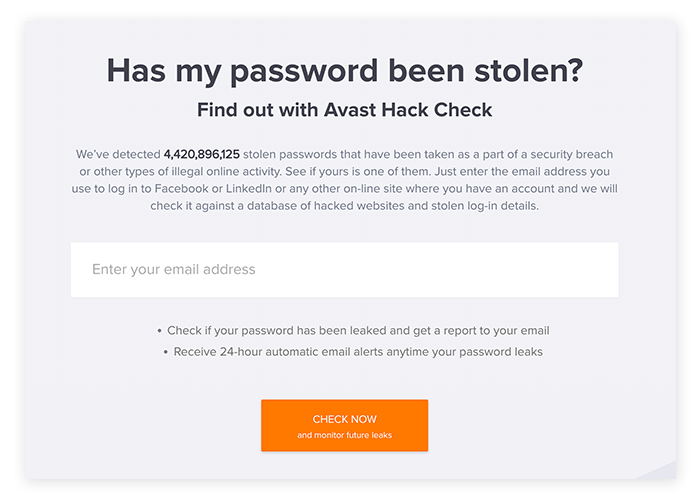Select the "Find out with Avast Hack Check" subheading
Image resolution: width=700 pixels, height=500 pixels.
[x=344, y=110]
